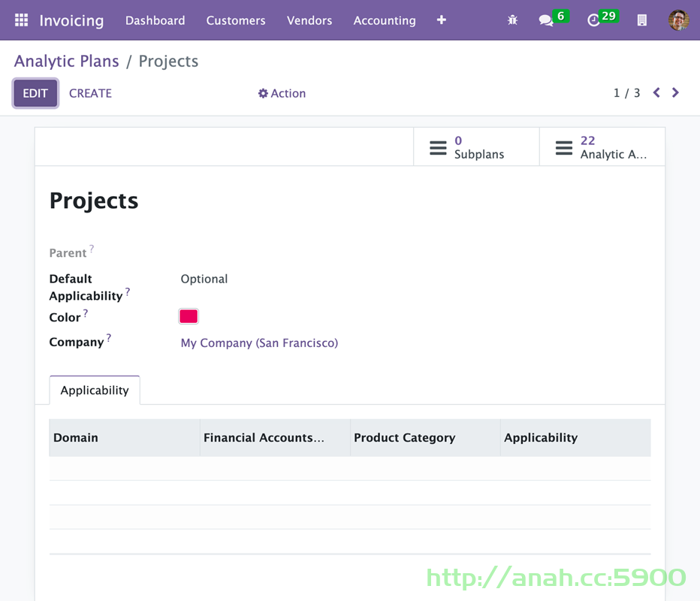This screenshot has height=601, width=700.
Task: Sort by Applicability column header
Action: click(x=575, y=437)
